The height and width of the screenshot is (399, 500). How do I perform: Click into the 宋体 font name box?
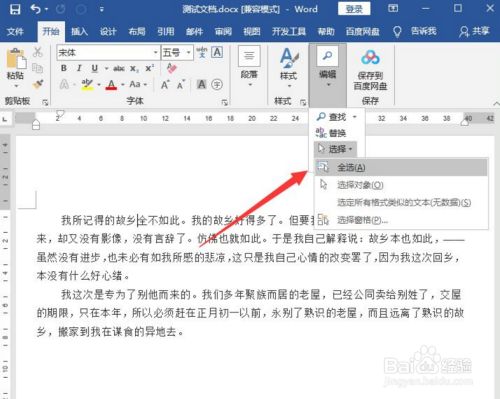pos(104,53)
